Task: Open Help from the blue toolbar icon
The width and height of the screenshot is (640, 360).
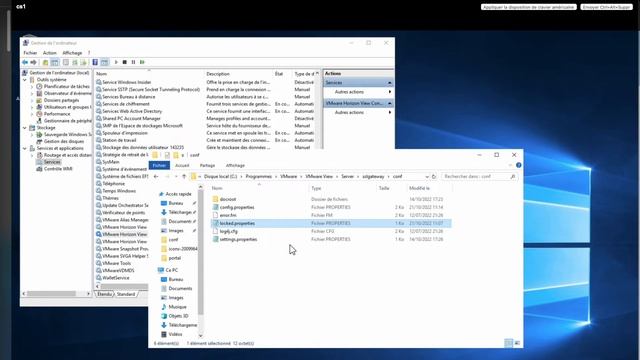Action: click(95, 62)
